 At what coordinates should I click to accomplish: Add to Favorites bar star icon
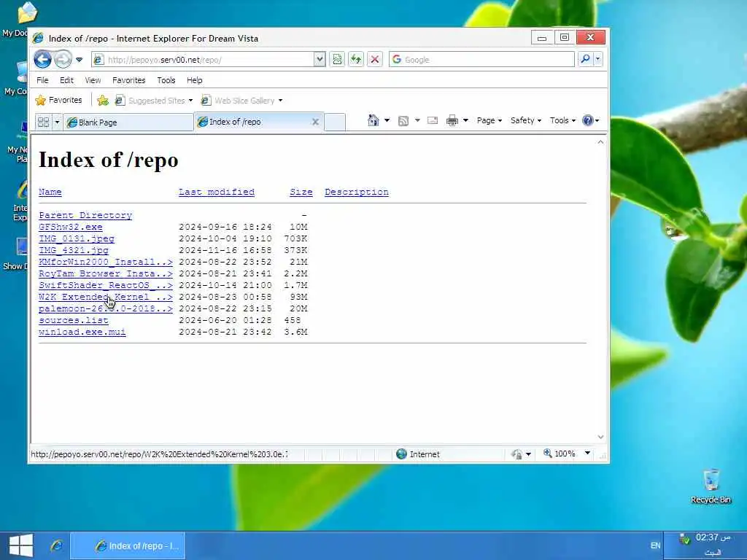102,101
